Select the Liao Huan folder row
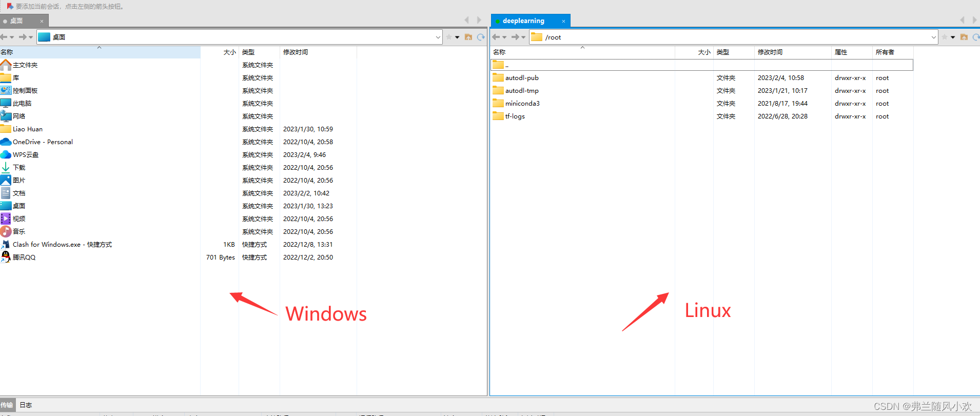The image size is (980, 416). [178, 129]
